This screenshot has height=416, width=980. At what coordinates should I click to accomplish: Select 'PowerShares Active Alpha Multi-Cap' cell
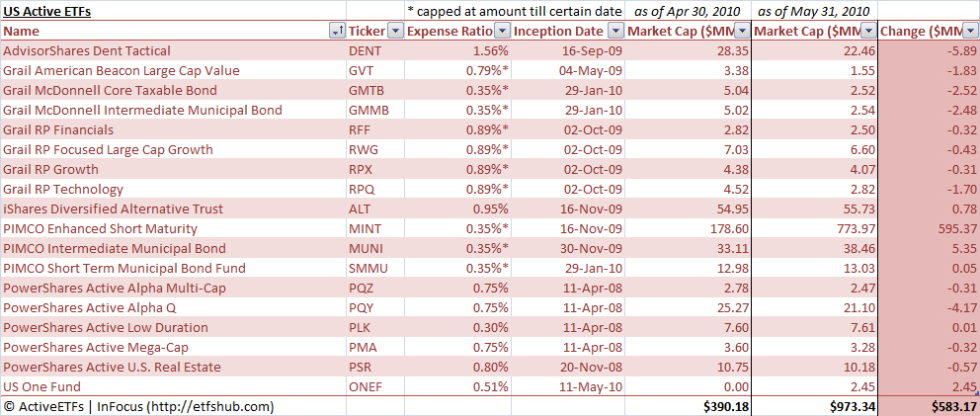coord(173,288)
